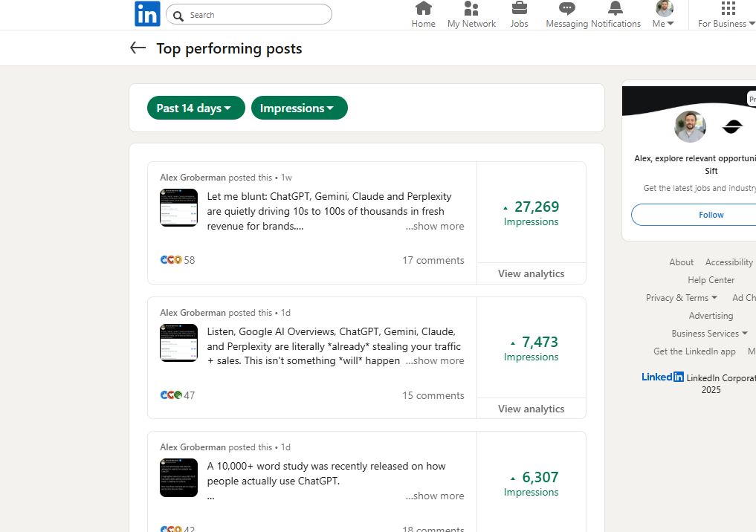Click the LinkedIn footer logo
Viewport: 756px width, 532px height.
[662, 377]
